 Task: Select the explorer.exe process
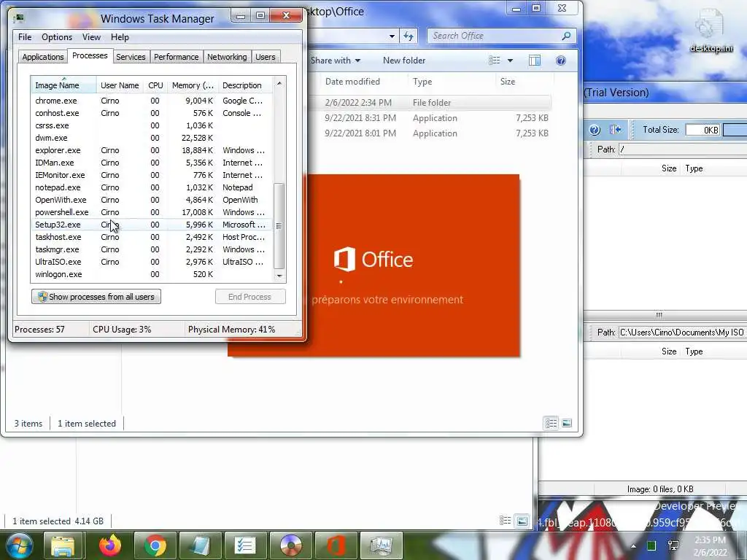(x=152, y=150)
